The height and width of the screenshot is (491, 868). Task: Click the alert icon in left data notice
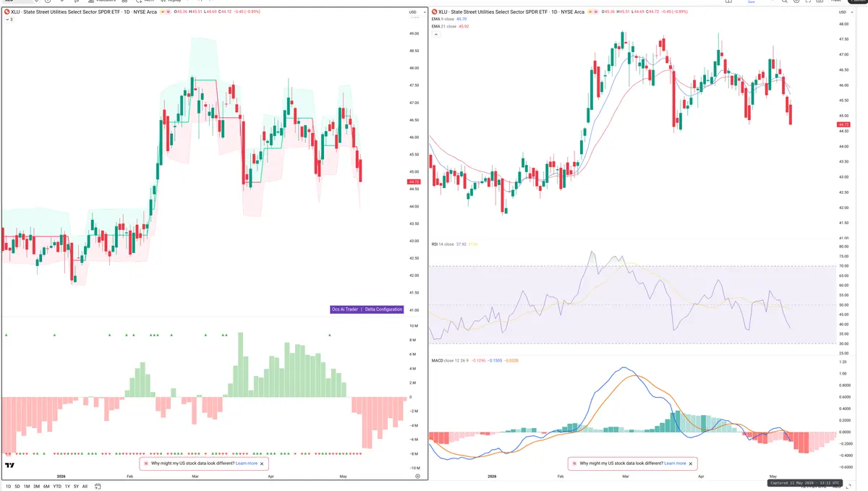tap(145, 463)
